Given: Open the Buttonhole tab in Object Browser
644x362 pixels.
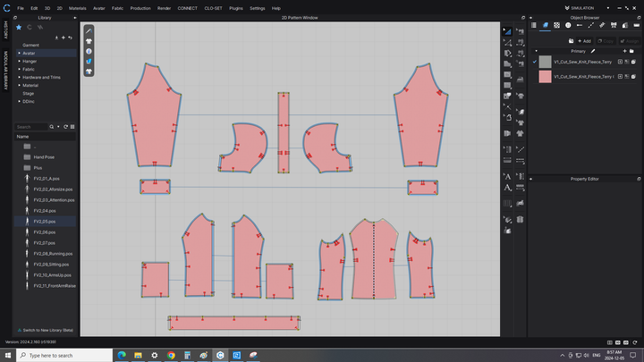Looking at the screenshot, I should click(579, 25).
